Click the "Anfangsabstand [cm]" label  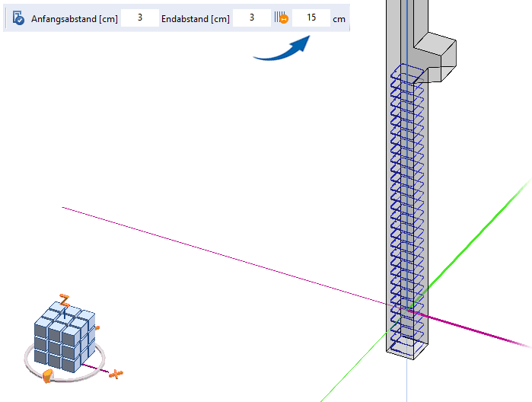pyautogui.click(x=75, y=19)
